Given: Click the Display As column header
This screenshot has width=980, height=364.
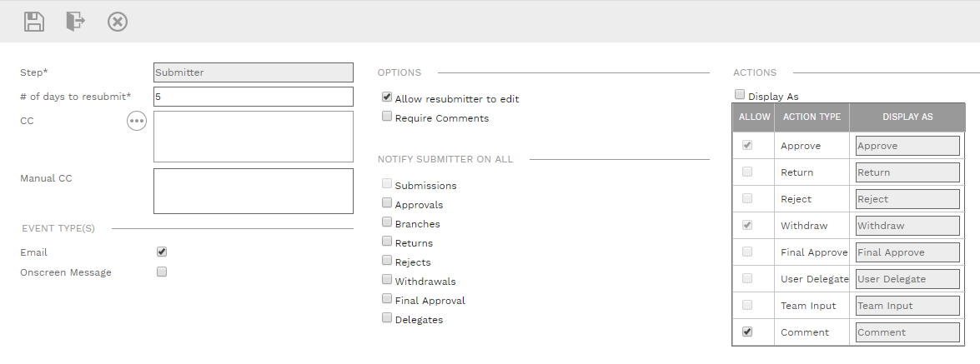Looking at the screenshot, I should pyautogui.click(x=907, y=117).
